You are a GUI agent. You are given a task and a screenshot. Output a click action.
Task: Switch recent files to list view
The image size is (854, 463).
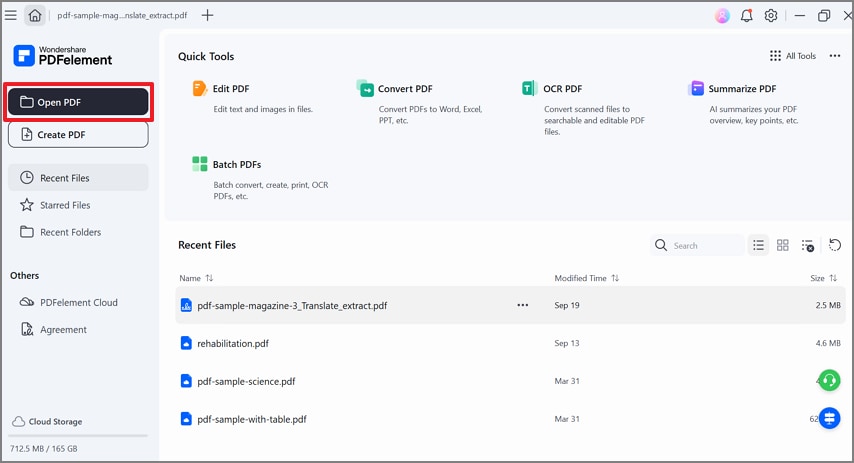coord(758,245)
